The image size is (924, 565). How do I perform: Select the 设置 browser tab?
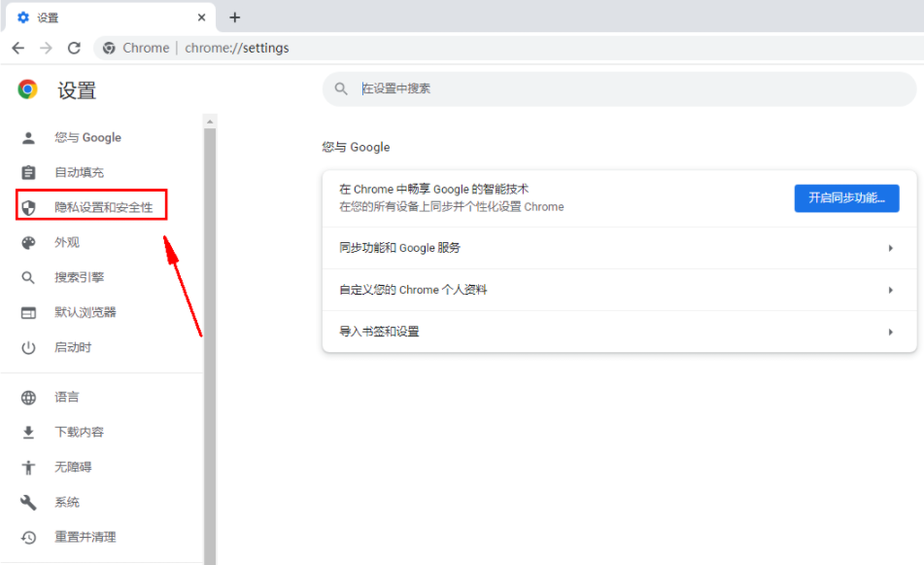(111, 18)
